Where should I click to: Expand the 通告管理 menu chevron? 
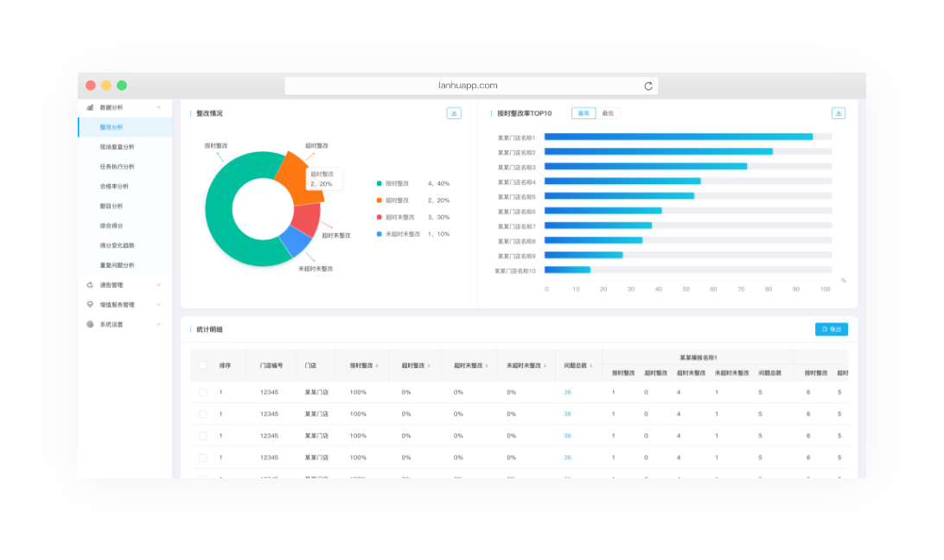158,285
